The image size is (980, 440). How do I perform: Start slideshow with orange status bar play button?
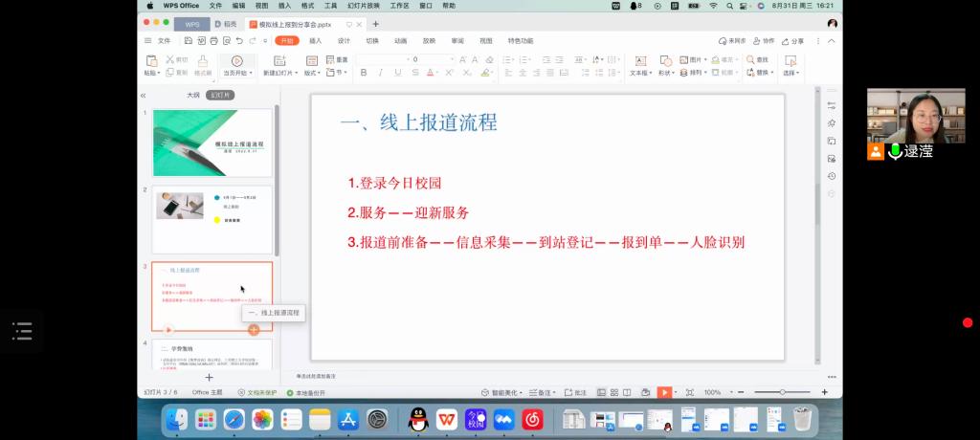(663, 392)
